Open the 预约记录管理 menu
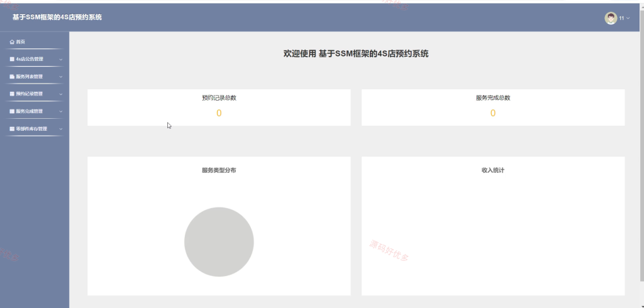The width and height of the screenshot is (644, 308). 35,94
